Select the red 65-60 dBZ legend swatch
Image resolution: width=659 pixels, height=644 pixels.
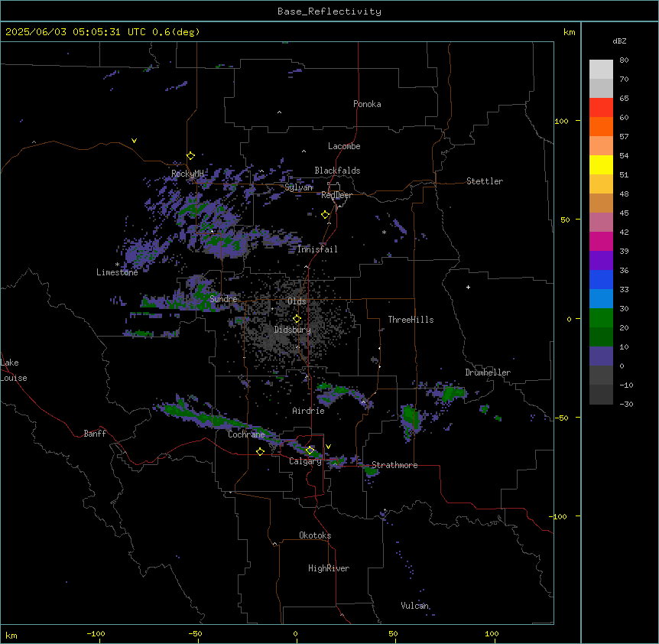[601, 107]
